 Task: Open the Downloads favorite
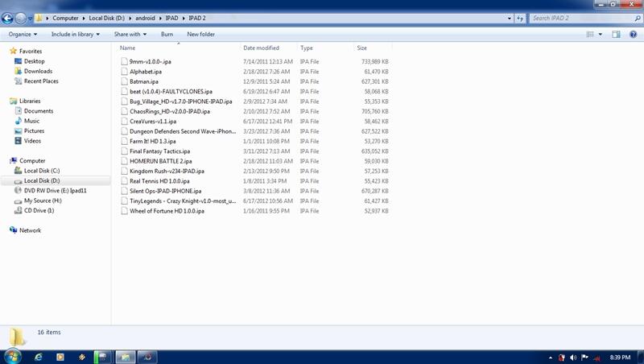point(38,71)
